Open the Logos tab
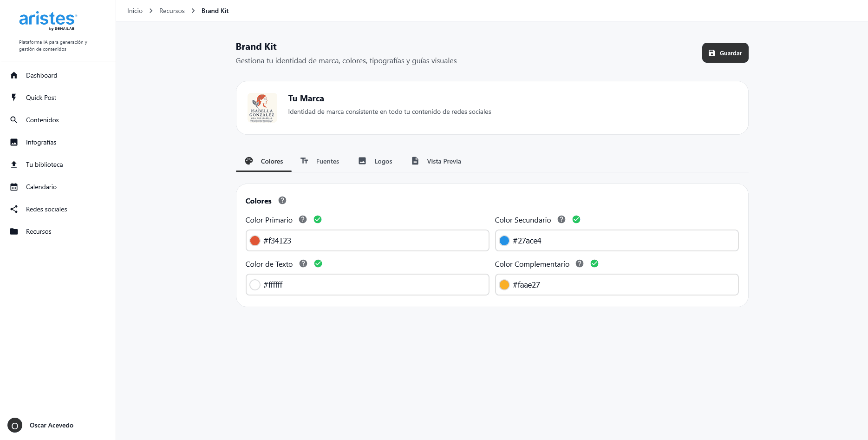 [x=375, y=161]
